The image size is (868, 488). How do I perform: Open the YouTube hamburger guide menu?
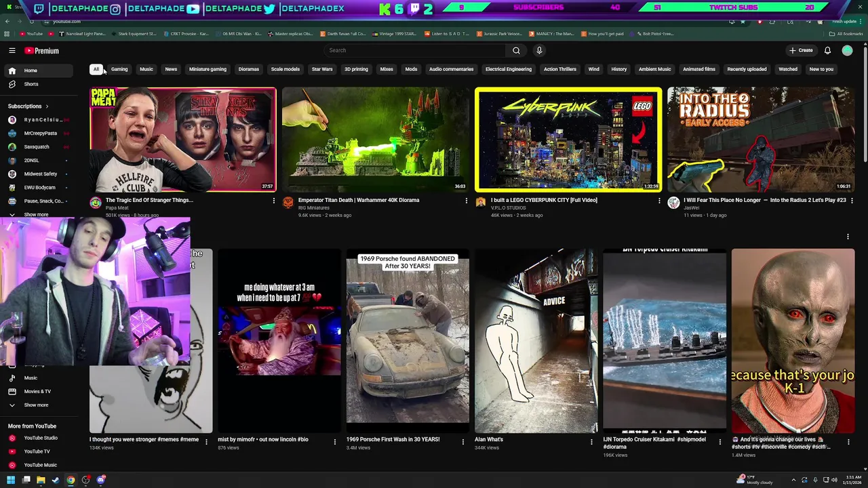click(12, 51)
